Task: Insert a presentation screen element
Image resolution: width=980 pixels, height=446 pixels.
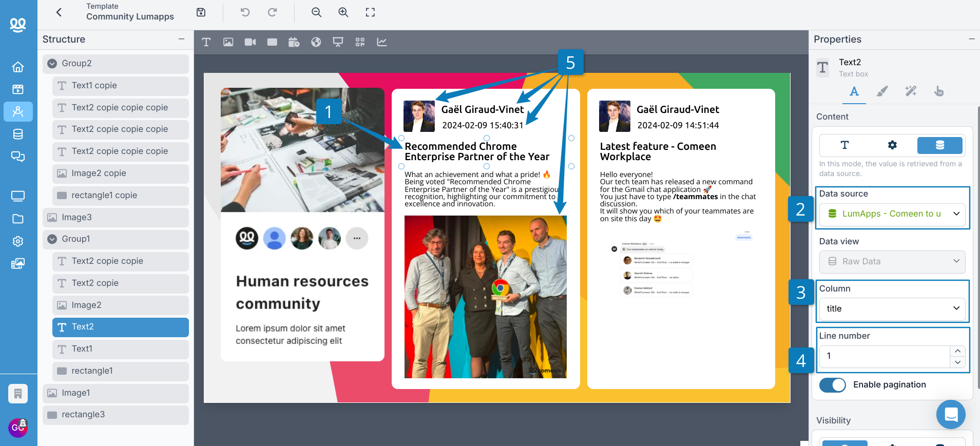Action: (x=338, y=42)
